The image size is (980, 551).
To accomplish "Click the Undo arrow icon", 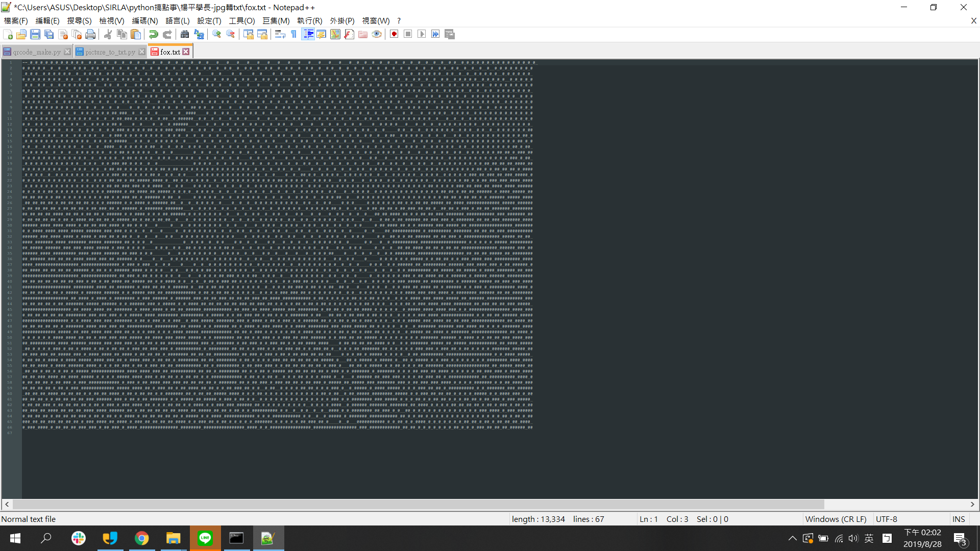I will 153,34.
